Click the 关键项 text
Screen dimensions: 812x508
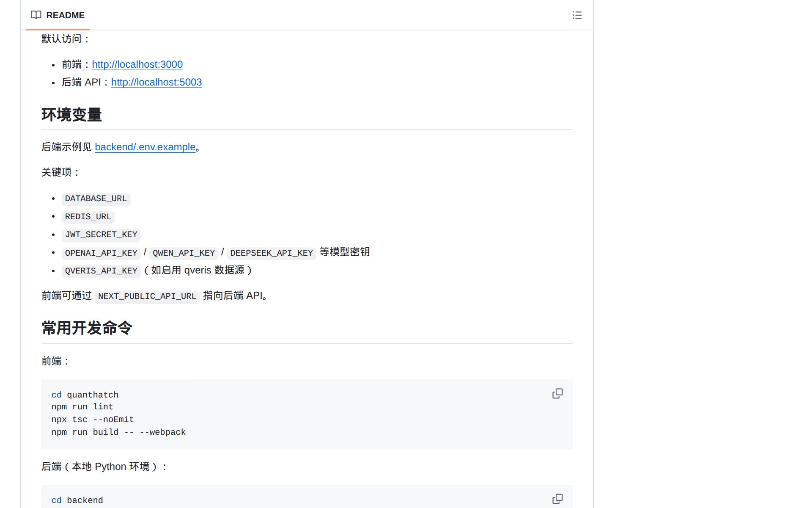click(x=60, y=172)
